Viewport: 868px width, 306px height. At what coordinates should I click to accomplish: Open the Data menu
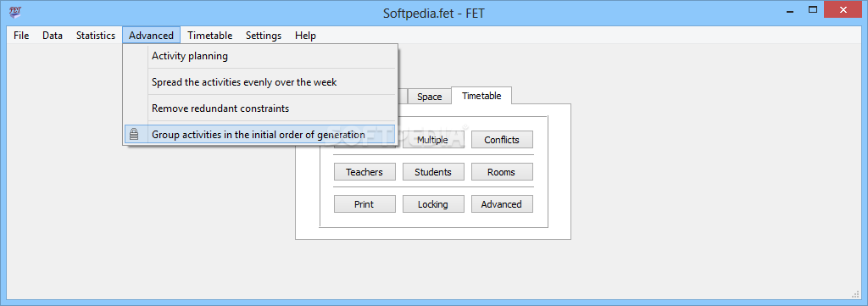(53, 36)
